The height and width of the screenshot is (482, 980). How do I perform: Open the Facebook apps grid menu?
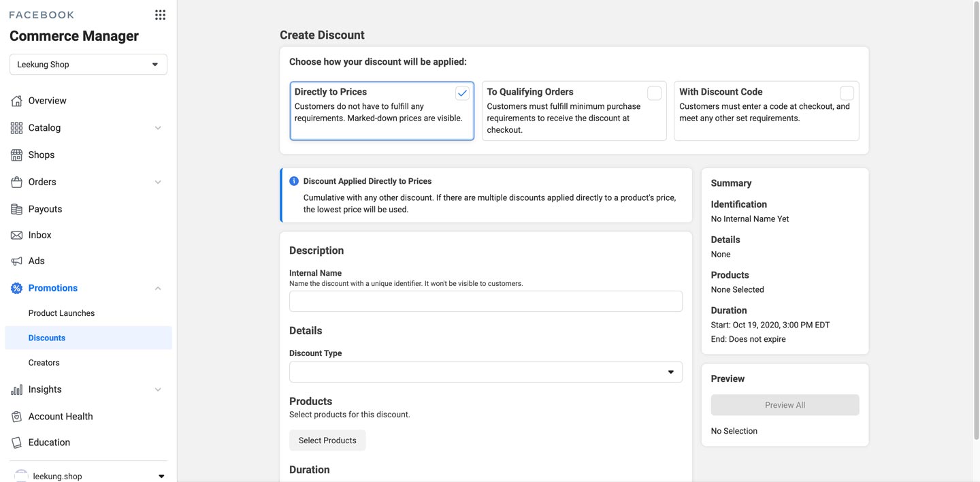pos(160,15)
